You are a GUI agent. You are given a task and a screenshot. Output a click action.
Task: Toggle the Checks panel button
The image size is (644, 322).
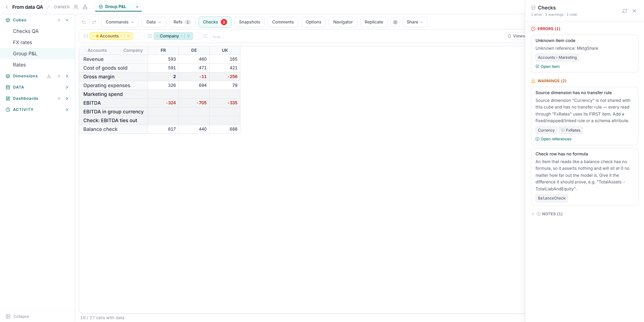pyautogui.click(x=215, y=22)
